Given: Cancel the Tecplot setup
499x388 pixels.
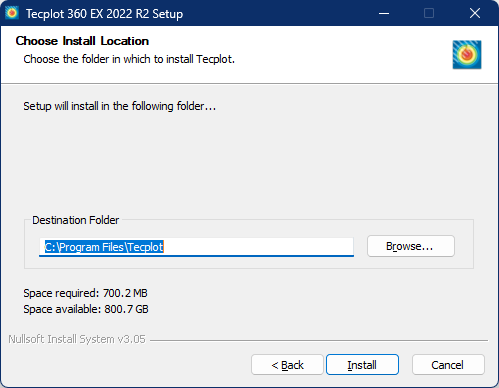Looking at the screenshot, I should [448, 365].
